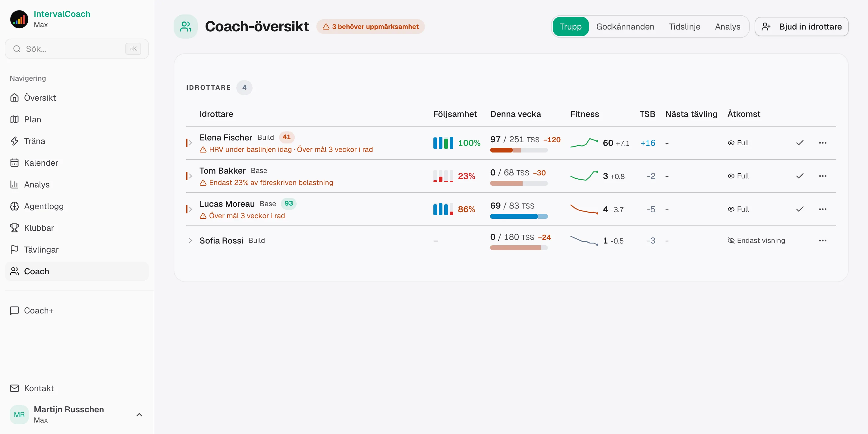
Task: Expand Elena Fischer's row
Action: (190, 143)
